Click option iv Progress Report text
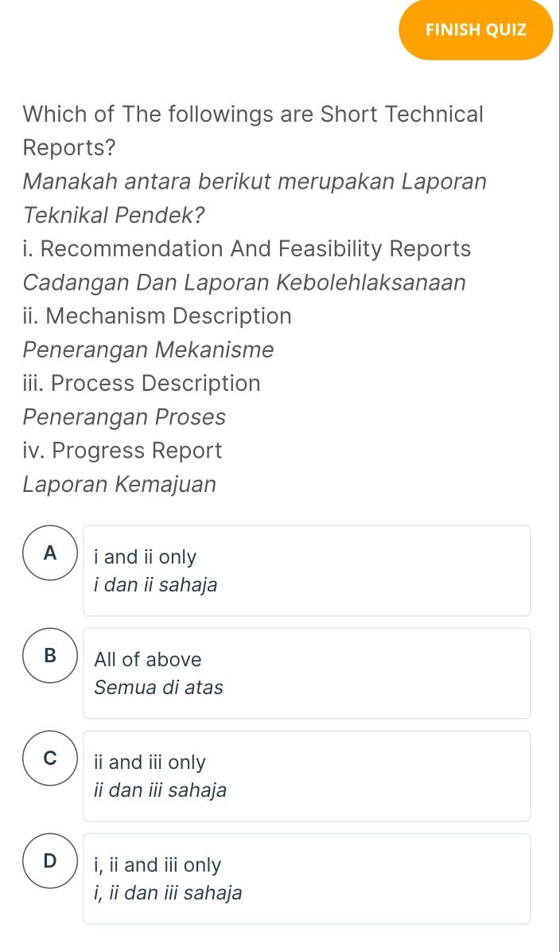 [x=122, y=451]
